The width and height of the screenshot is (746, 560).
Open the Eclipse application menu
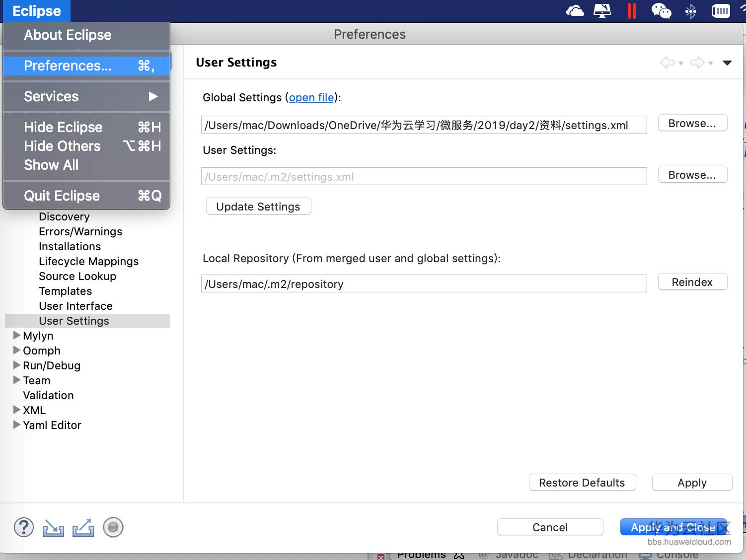37,11
